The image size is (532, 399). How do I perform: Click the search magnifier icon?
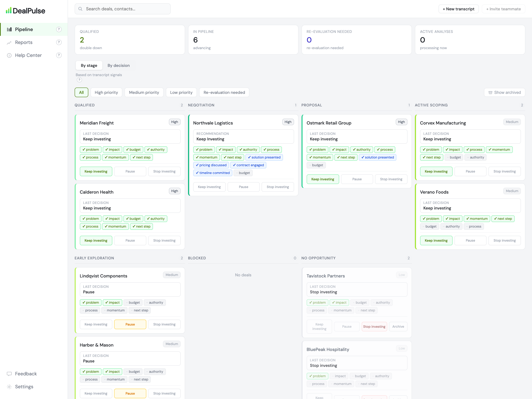point(80,9)
